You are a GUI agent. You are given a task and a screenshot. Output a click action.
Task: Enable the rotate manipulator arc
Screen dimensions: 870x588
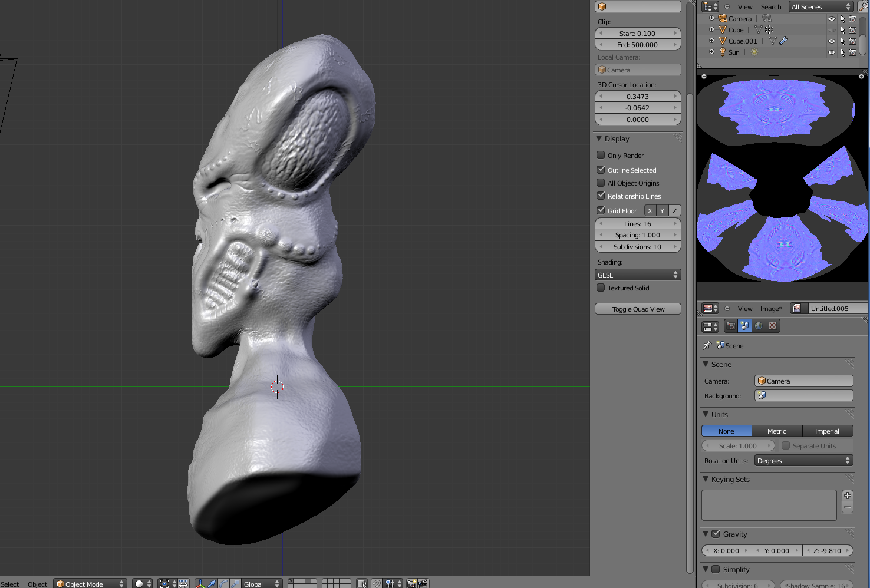coord(223,583)
